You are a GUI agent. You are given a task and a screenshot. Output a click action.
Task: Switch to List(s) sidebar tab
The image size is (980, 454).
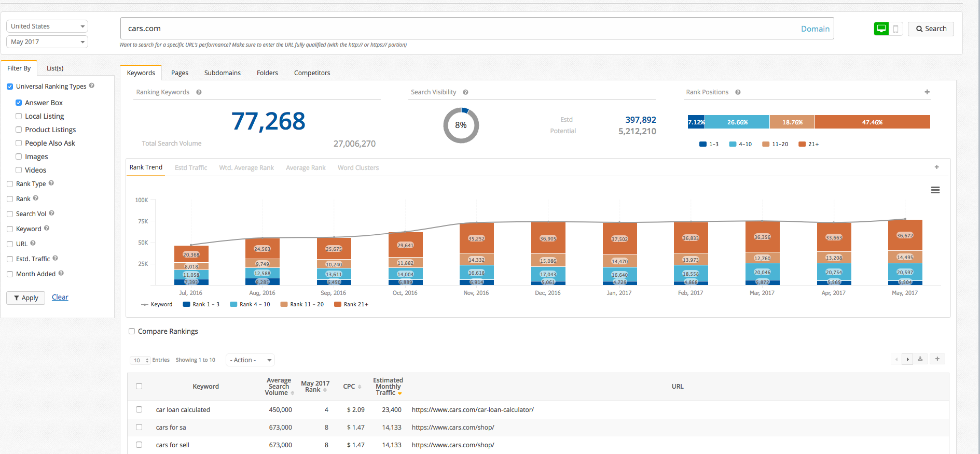tap(55, 68)
